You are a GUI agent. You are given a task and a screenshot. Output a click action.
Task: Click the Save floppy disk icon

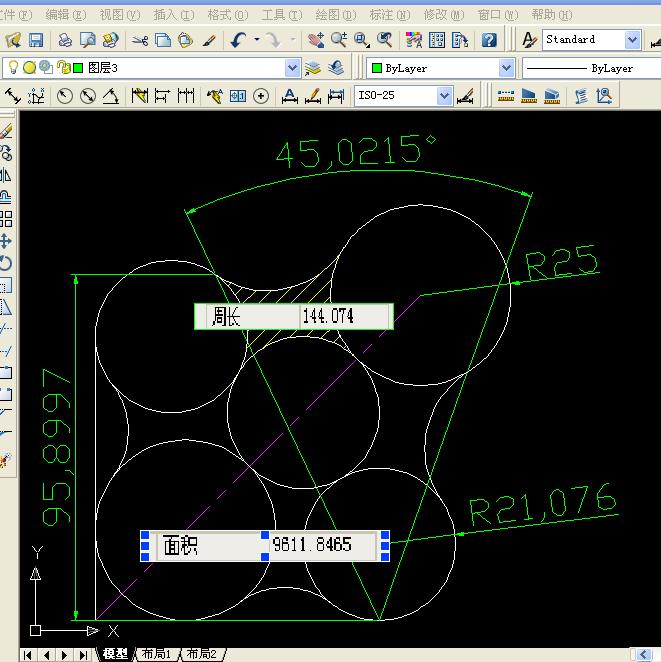(x=36, y=40)
